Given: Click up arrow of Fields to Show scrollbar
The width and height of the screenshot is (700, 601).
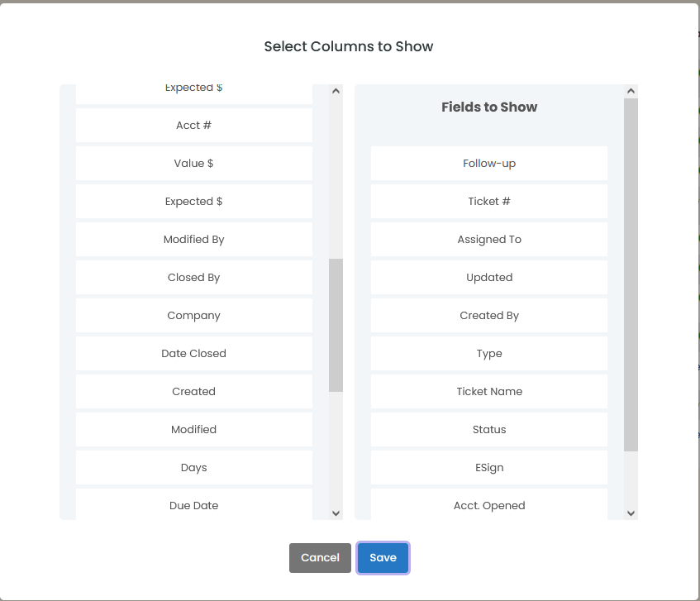Looking at the screenshot, I should pos(631,91).
